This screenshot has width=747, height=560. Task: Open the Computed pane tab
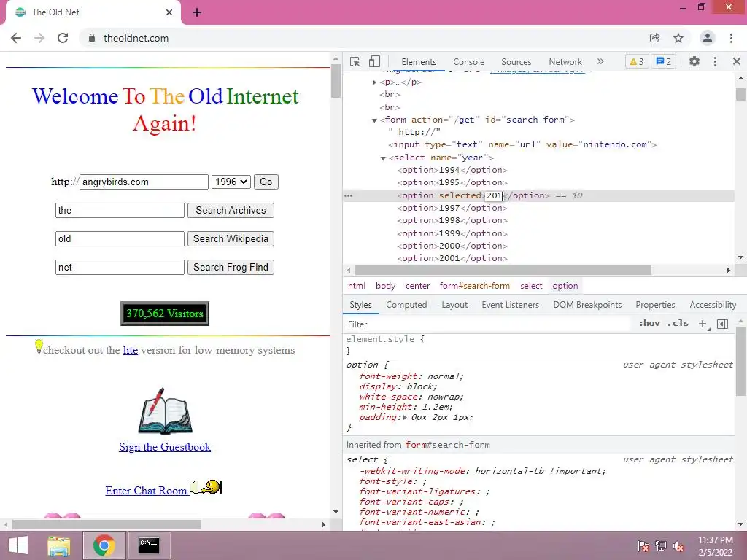406,305
